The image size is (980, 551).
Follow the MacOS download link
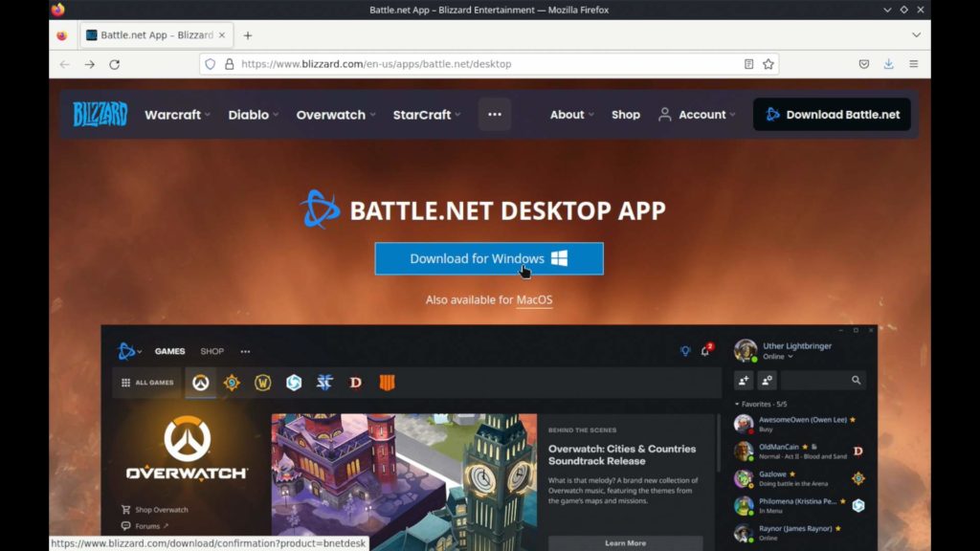coord(534,299)
